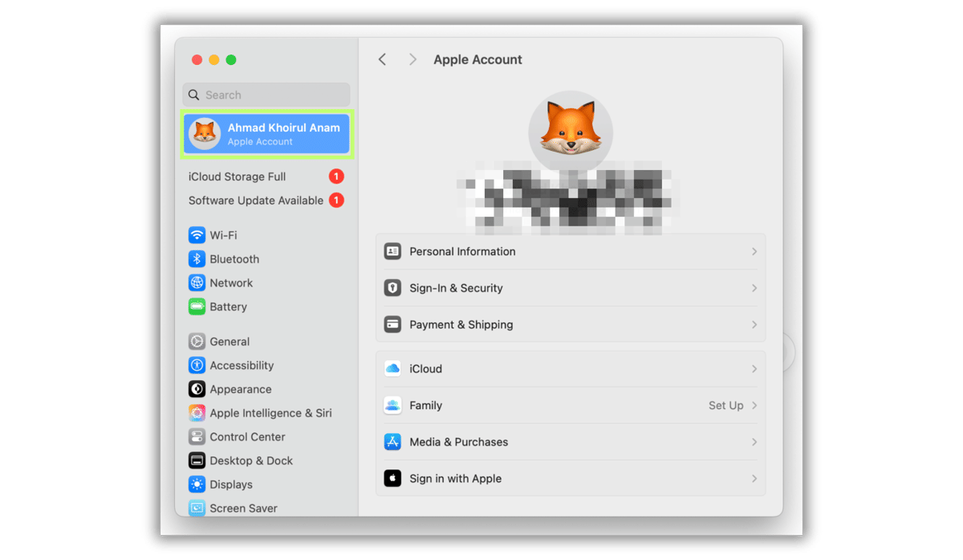Click the Personal Information ID card icon

[x=392, y=251]
